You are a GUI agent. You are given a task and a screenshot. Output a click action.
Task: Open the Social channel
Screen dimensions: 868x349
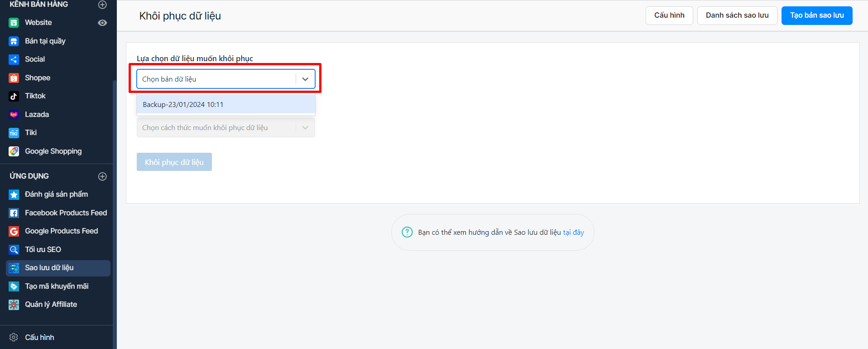[35, 59]
